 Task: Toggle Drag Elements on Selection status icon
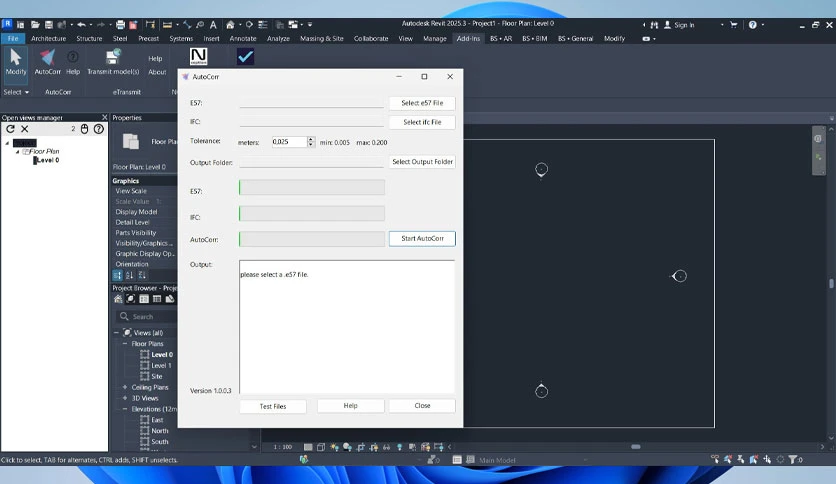(x=767, y=459)
